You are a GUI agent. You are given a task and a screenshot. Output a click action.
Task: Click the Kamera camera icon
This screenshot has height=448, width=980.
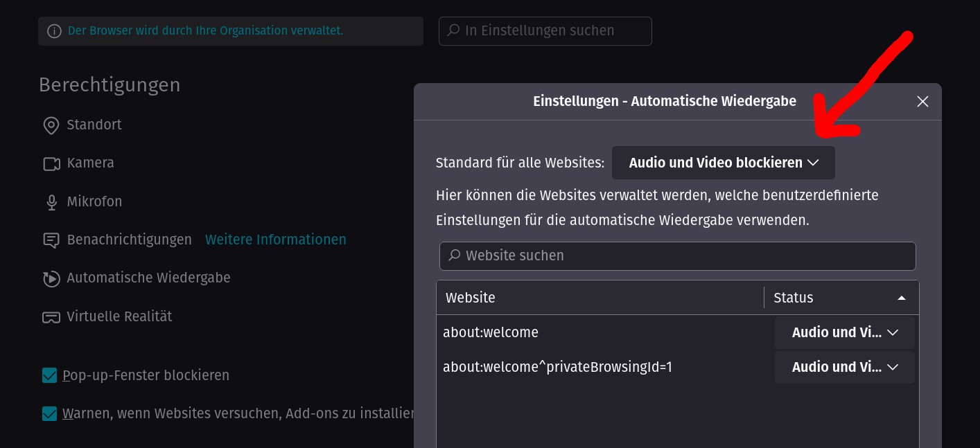(50, 163)
